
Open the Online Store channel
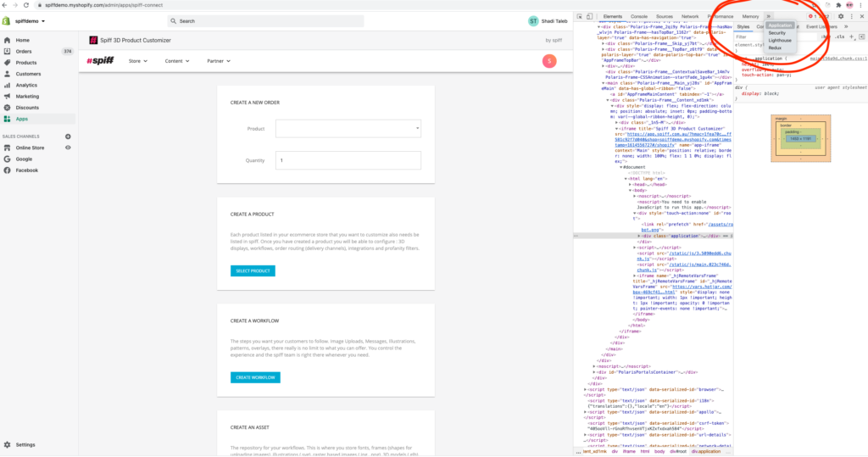coord(30,148)
